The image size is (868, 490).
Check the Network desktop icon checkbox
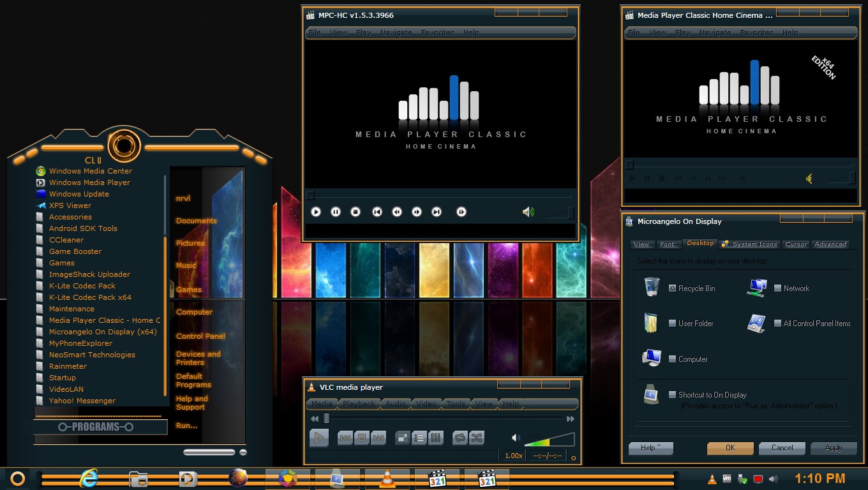pos(777,288)
